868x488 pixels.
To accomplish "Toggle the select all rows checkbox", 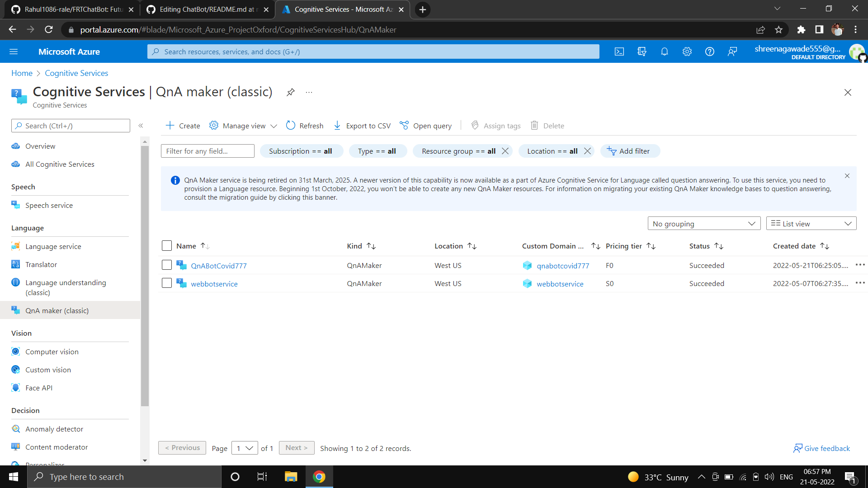I will pyautogui.click(x=167, y=246).
